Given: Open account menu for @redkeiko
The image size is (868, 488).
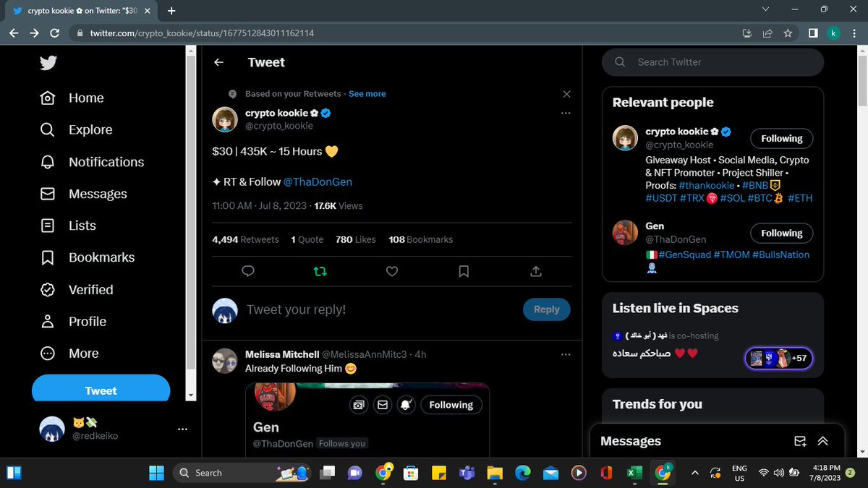Looking at the screenshot, I should coord(182,429).
